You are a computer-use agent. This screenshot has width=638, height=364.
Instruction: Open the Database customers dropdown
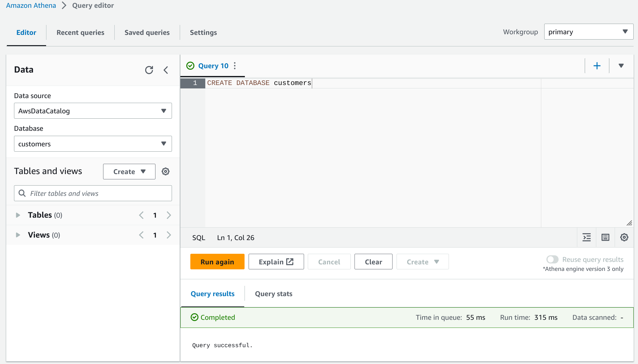[x=93, y=144]
